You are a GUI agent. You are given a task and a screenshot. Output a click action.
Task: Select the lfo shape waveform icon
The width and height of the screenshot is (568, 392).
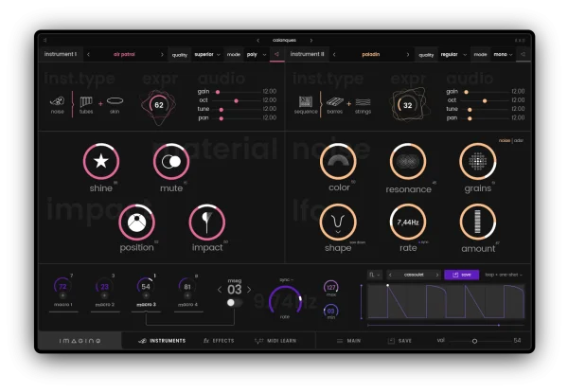coord(338,222)
